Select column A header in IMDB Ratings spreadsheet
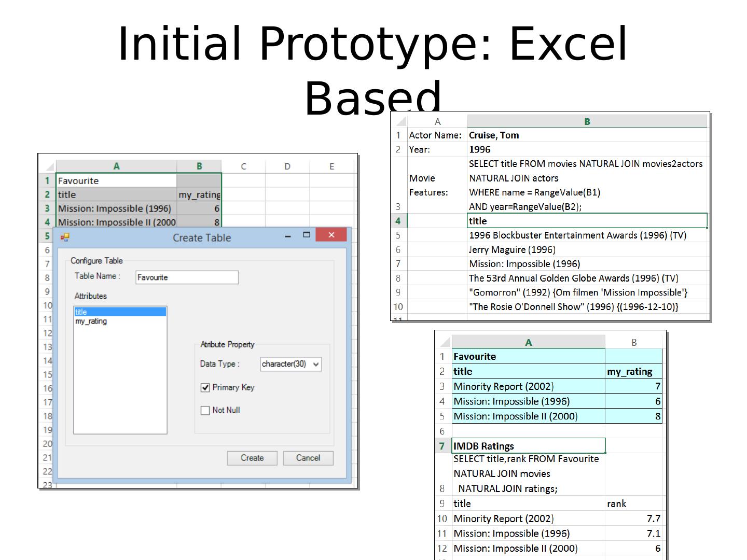The width and height of the screenshot is (747, 560). tap(529, 342)
